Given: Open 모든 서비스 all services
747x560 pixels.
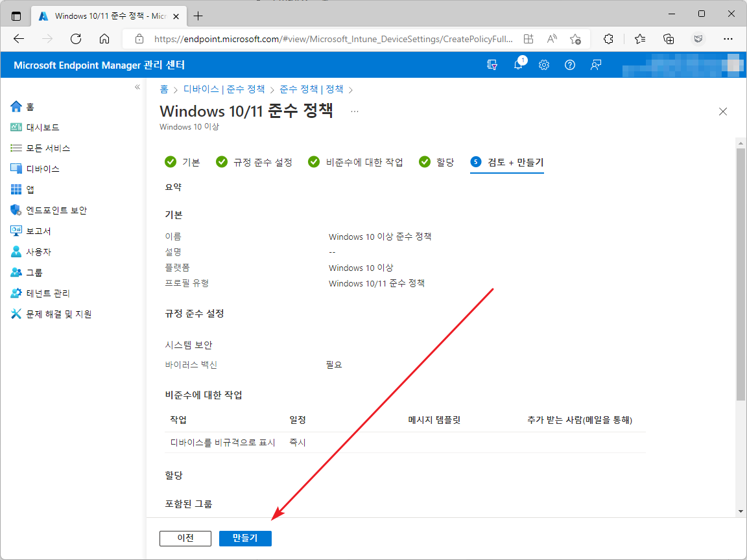Looking at the screenshot, I should coord(40,148).
